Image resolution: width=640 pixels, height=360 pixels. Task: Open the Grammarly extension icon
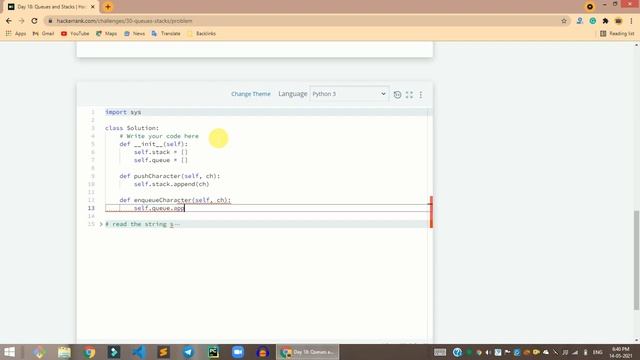click(593, 21)
